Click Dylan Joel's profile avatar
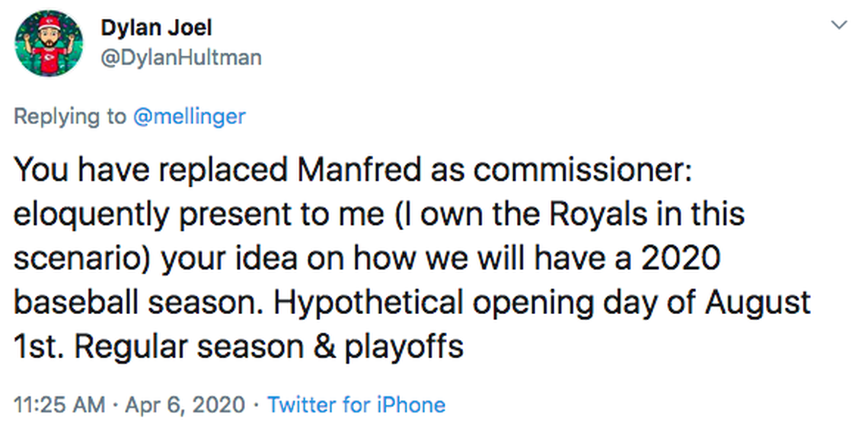This screenshot has height=436, width=868. coord(49,43)
